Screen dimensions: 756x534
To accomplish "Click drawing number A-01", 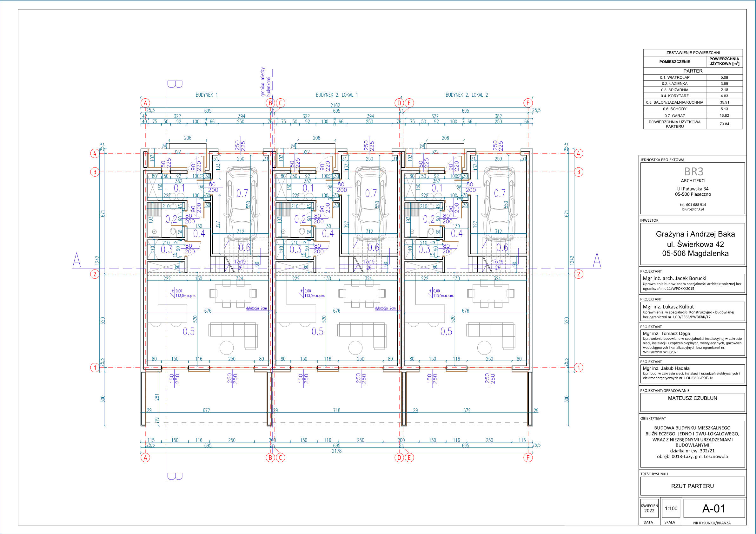I will [x=713, y=508].
